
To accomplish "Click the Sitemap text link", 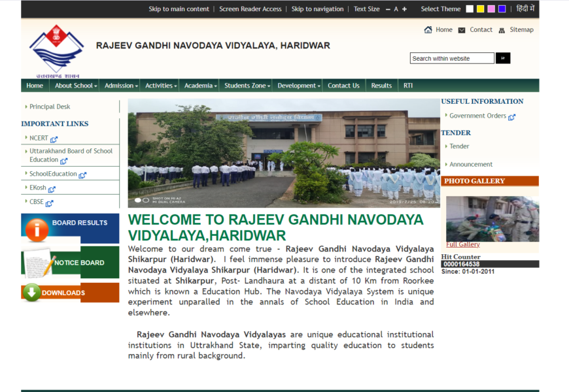I will pos(521,30).
